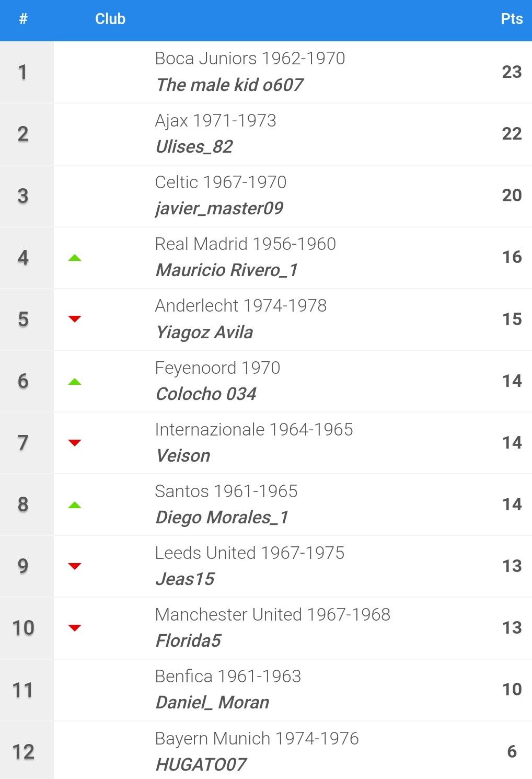This screenshot has height=779, width=532.
Task: Click red down arrow beside Internazionale 1964-1965
Action: pyautogui.click(x=75, y=443)
